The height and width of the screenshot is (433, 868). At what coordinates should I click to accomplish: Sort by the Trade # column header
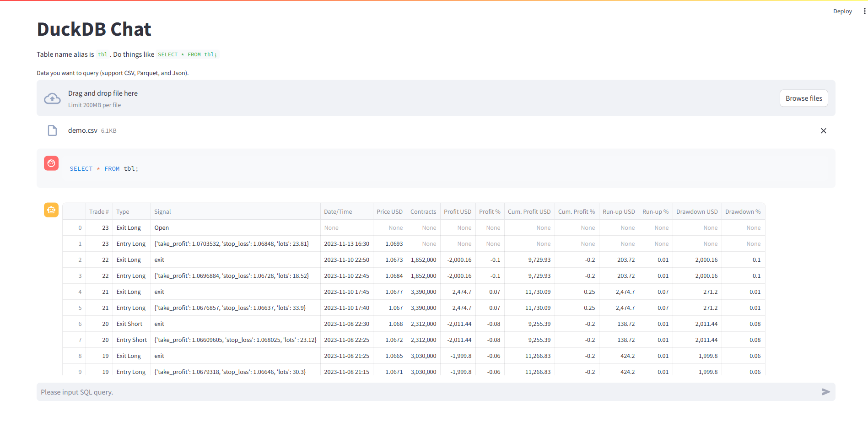(x=99, y=211)
